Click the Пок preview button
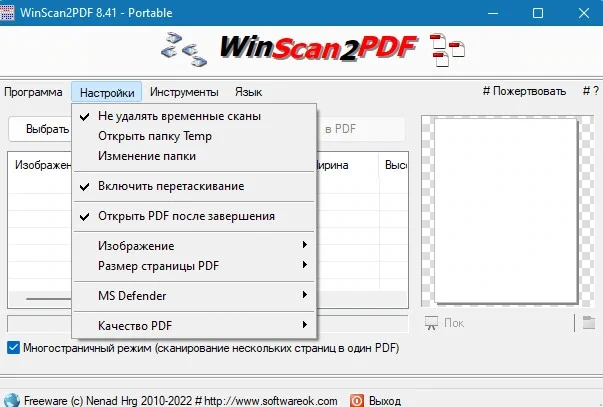The image size is (603, 407). [454, 323]
